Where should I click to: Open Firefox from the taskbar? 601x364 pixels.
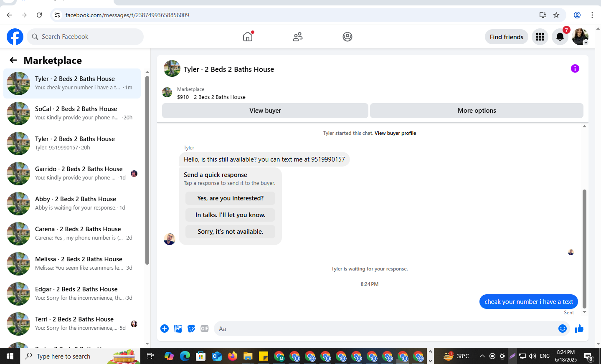pyautogui.click(x=233, y=356)
